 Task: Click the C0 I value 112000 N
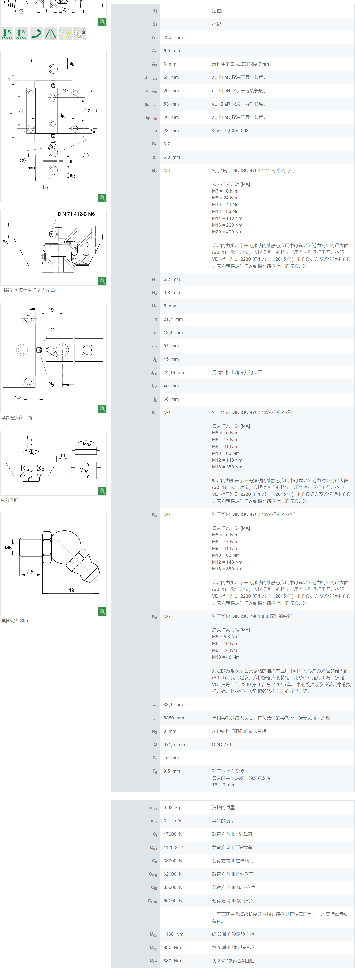(174, 848)
